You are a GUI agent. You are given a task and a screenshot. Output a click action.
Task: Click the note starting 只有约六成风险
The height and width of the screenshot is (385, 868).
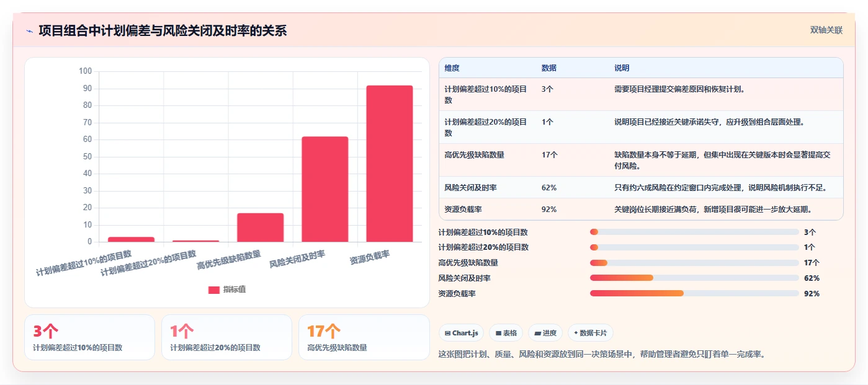tap(720, 187)
